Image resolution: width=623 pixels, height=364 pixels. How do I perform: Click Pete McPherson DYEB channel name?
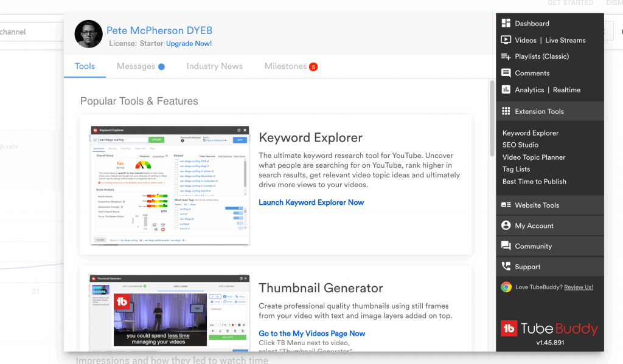point(159,30)
